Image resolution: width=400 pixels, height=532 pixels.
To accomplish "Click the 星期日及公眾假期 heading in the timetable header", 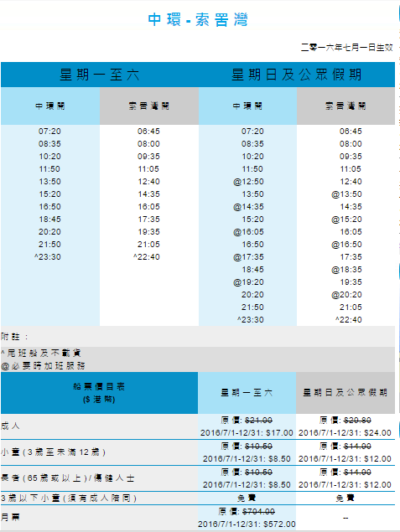I will click(x=296, y=75).
